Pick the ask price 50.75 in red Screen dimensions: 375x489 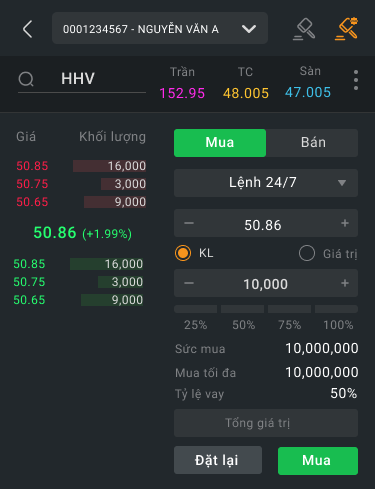pos(32,184)
